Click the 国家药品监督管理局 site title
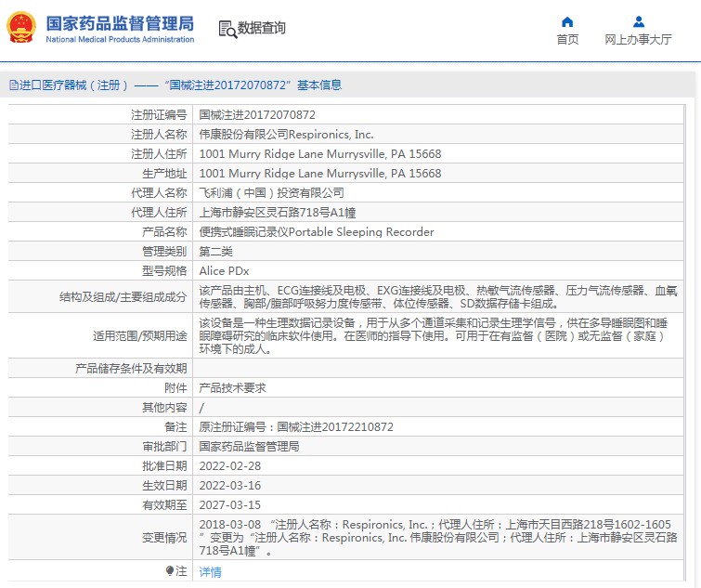The width and height of the screenshot is (701, 588). (120, 22)
